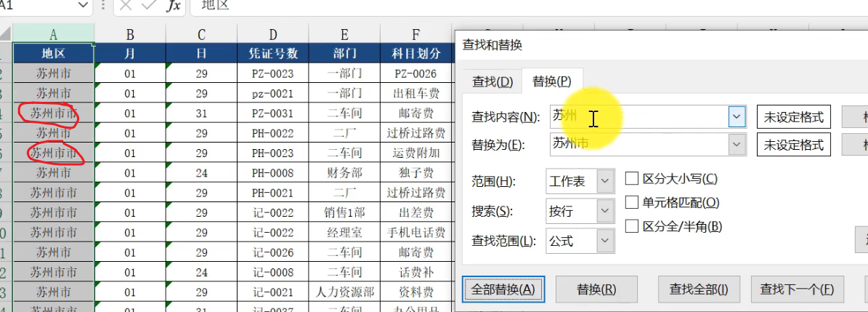Click the confirm checkmark icon in formula bar
Image resolution: width=868 pixels, height=312 pixels.
pos(149,6)
